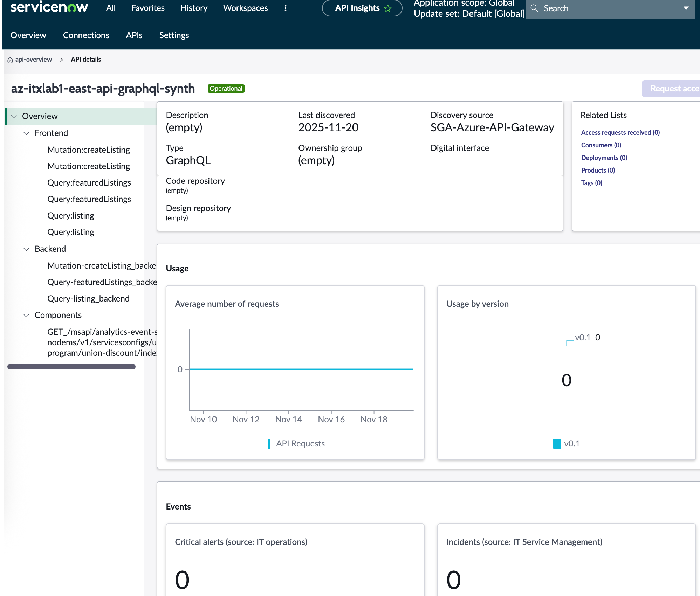This screenshot has width=700, height=596.
Task: Go to api-overview breadcrumb link
Action: tap(34, 60)
